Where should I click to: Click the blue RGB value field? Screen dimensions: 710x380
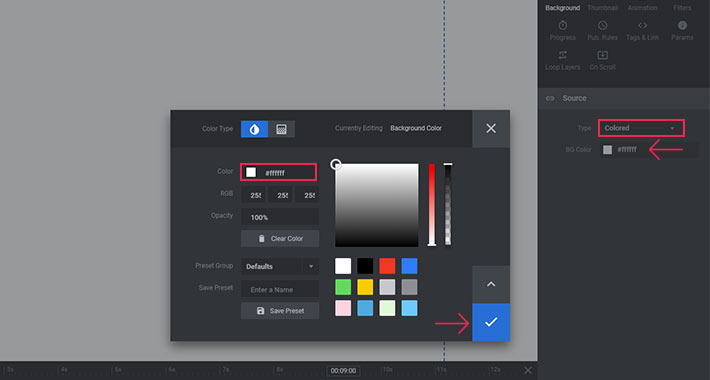307,195
